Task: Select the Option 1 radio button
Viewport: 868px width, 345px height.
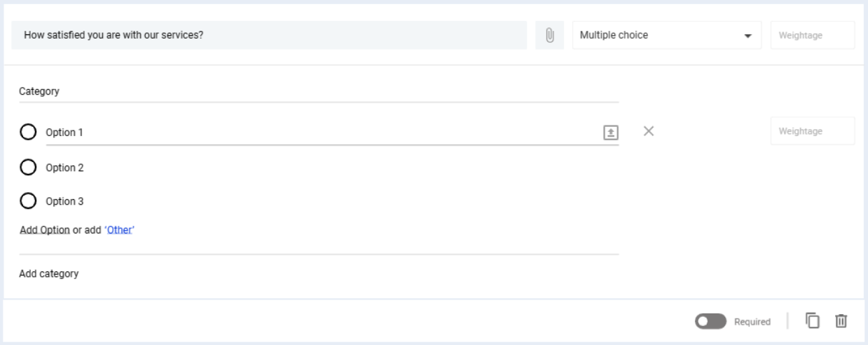Action: [x=28, y=132]
